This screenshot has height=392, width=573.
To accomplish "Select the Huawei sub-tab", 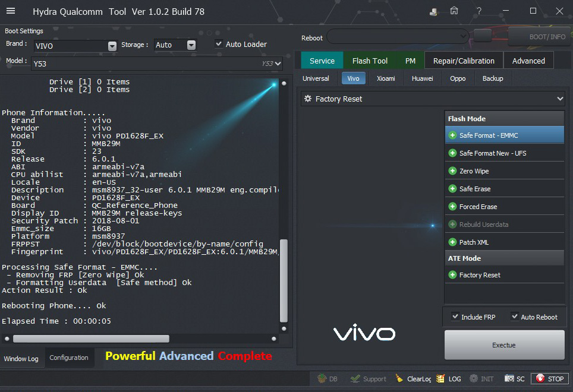I will [x=422, y=78].
